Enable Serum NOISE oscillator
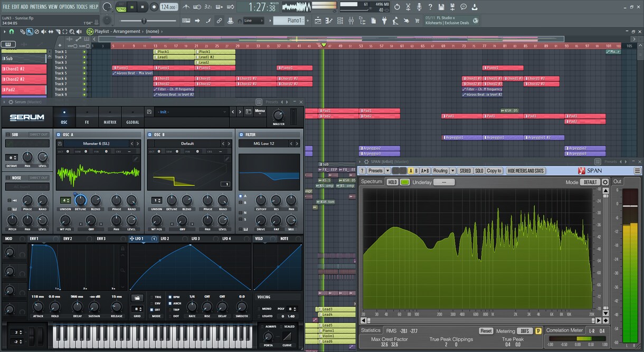The image size is (644, 352). (x=8, y=178)
